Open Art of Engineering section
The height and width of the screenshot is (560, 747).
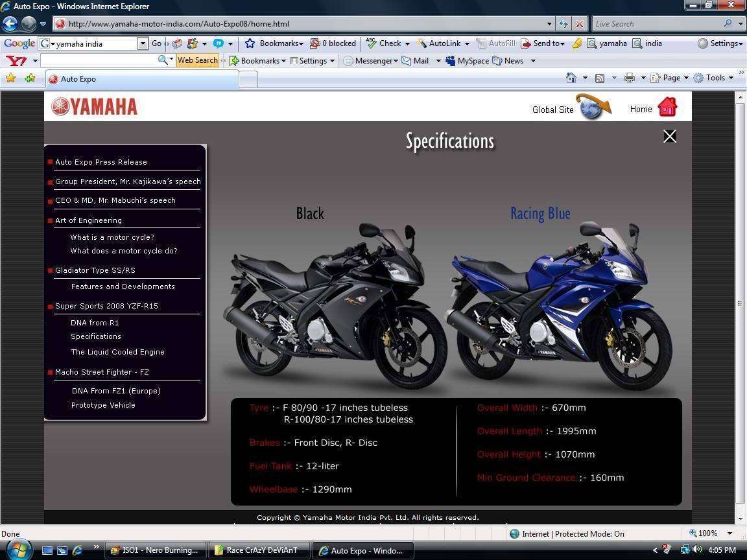pos(89,220)
